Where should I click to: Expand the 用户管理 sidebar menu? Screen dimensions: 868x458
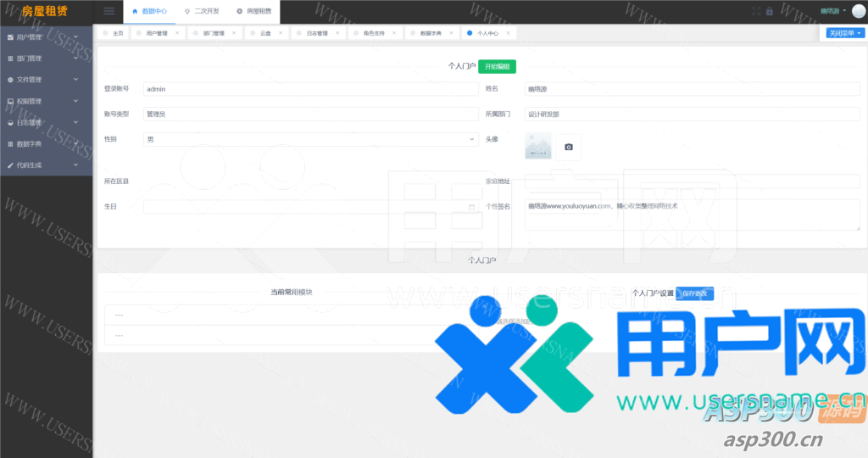tap(46, 37)
